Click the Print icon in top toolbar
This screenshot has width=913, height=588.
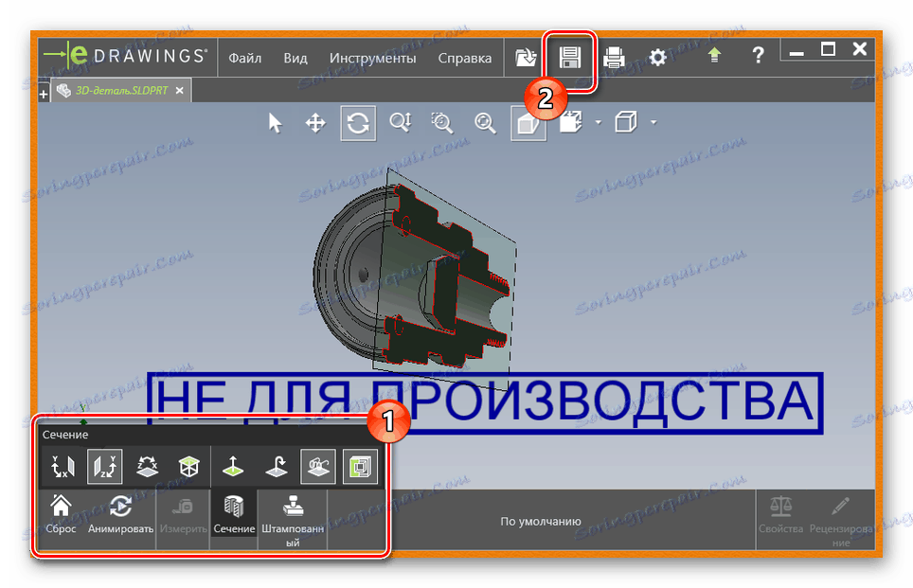(614, 58)
